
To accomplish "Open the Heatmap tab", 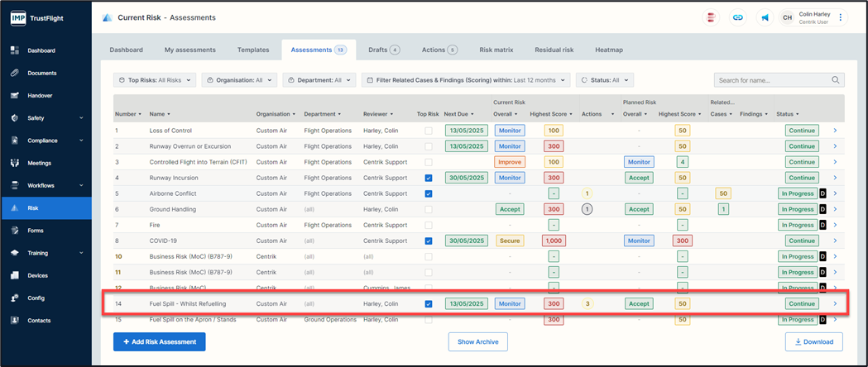I will [x=609, y=50].
